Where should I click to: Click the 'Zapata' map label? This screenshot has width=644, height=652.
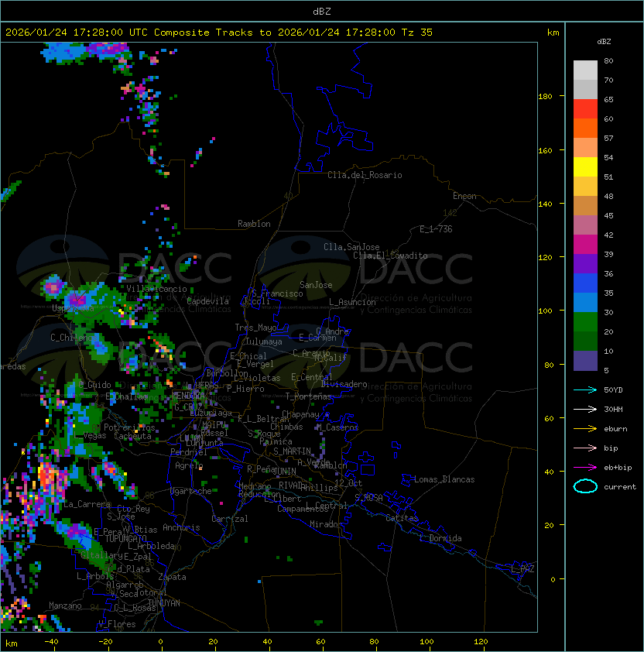[x=172, y=577]
